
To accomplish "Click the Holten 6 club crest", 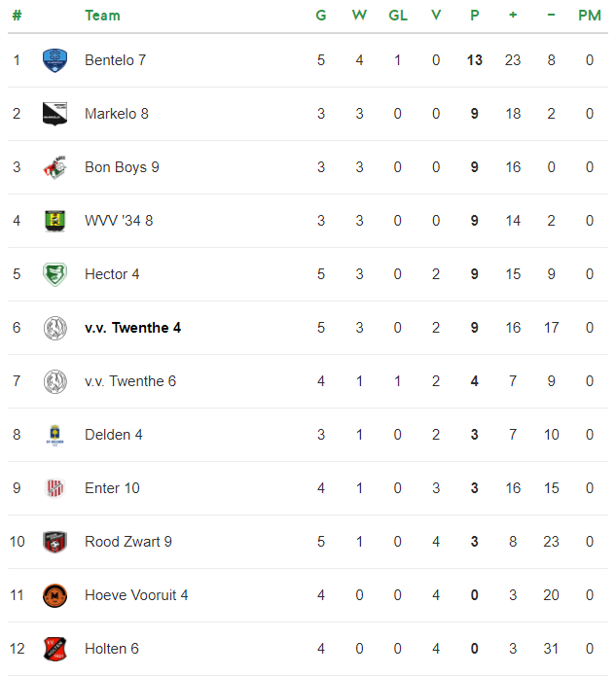I will point(54,649).
